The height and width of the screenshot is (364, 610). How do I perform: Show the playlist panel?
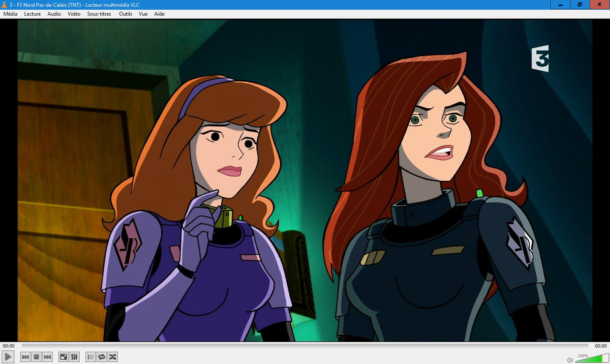91,357
